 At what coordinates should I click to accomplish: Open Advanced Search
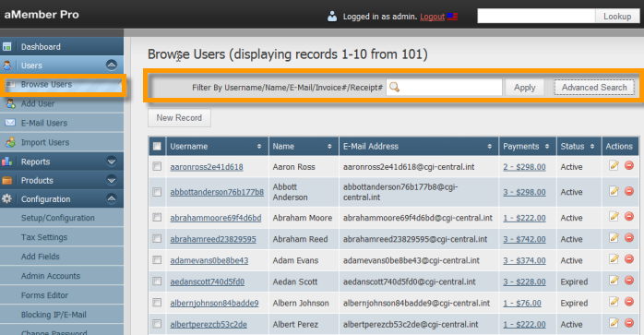click(x=594, y=88)
